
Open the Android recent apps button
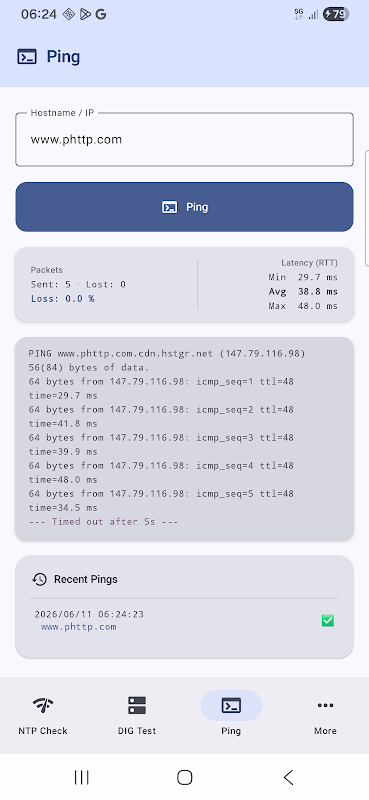click(81, 777)
